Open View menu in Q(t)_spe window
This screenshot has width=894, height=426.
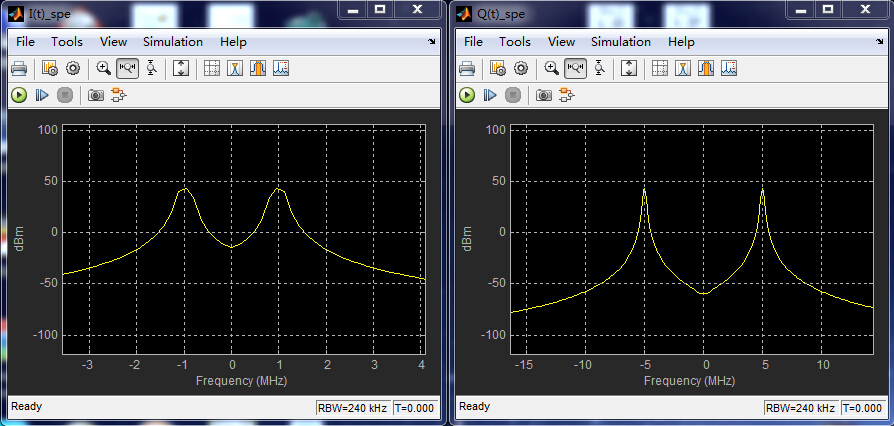click(561, 42)
